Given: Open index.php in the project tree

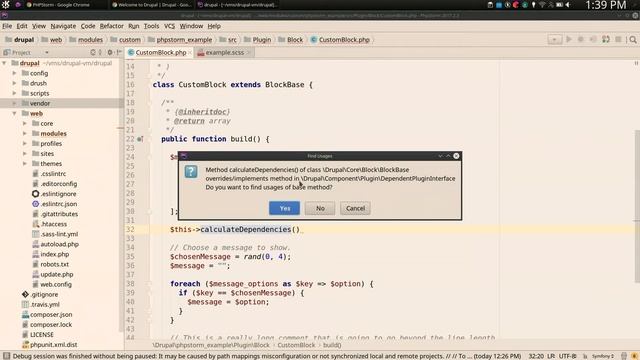Looking at the screenshot, I should pyautogui.click(x=55, y=254).
